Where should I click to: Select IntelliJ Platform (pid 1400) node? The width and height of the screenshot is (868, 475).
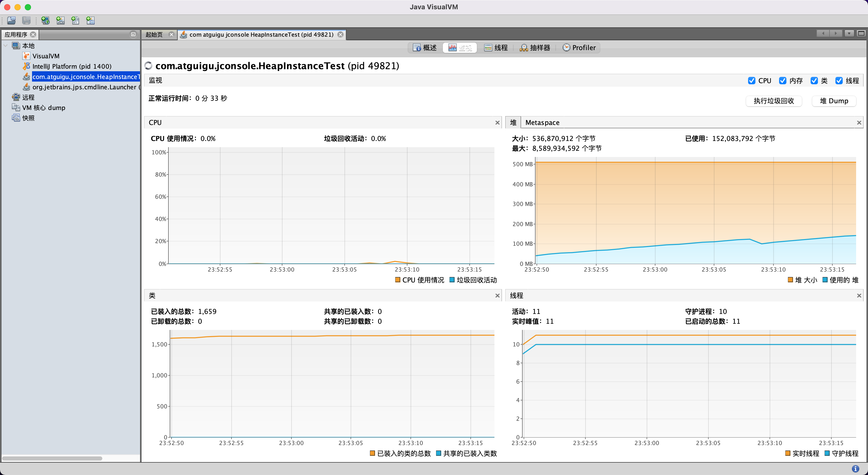pyautogui.click(x=72, y=66)
